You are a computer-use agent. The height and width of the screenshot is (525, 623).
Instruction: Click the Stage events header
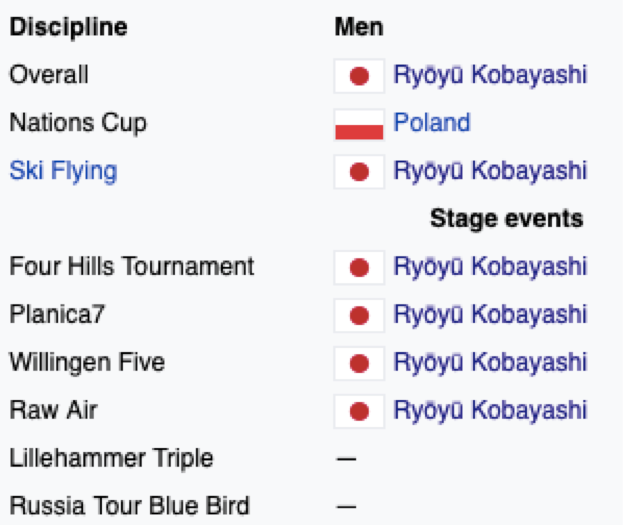click(x=507, y=219)
